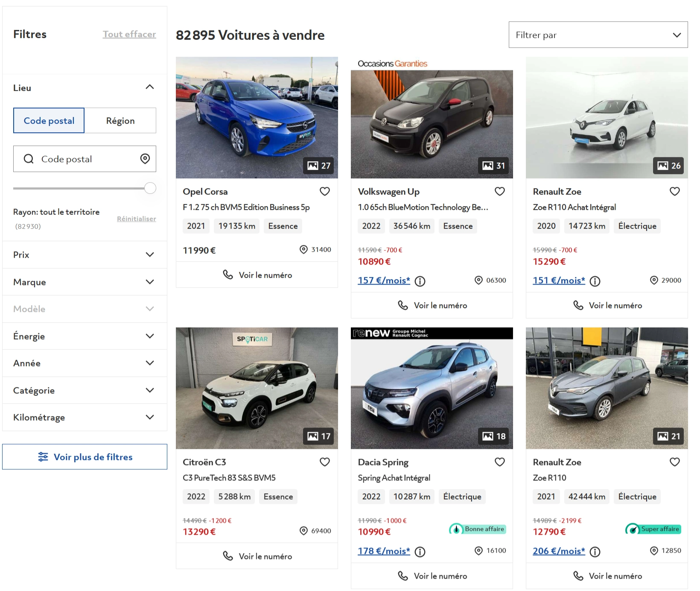Viewport: 700px width, 591px height.
Task: Open the Opel Corsa listing title
Action: (x=205, y=192)
